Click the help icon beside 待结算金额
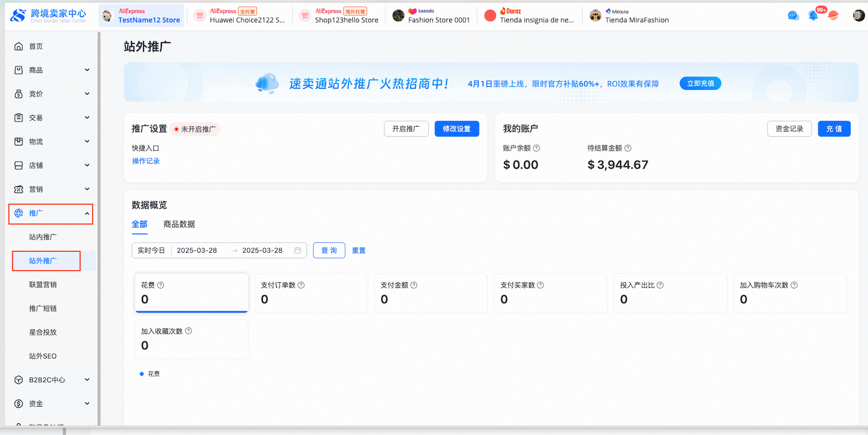Screen dimensions: 868x435 pos(628,148)
